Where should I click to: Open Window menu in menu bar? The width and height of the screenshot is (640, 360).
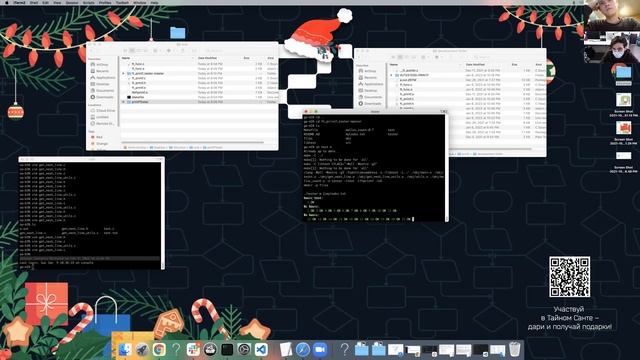coord(140,2)
